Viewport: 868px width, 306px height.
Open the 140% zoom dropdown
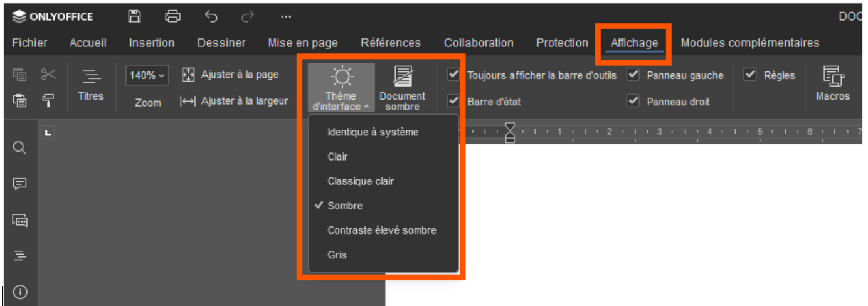coord(147,75)
